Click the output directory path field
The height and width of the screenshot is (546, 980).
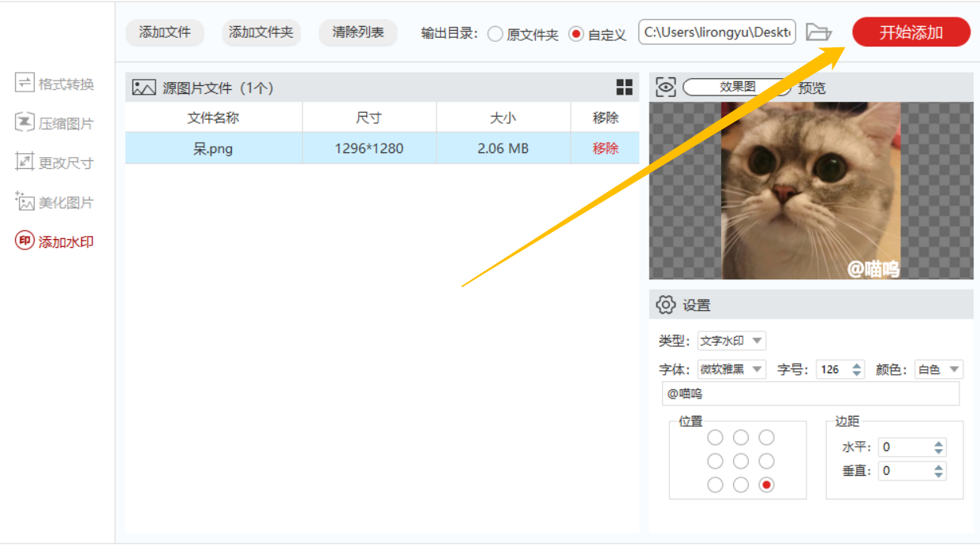(x=717, y=32)
